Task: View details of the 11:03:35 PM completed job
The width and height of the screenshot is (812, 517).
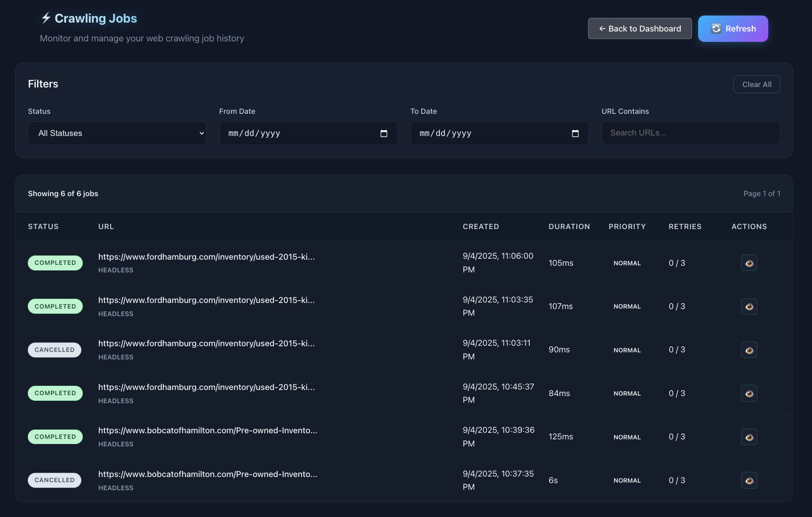Action: [x=749, y=306]
